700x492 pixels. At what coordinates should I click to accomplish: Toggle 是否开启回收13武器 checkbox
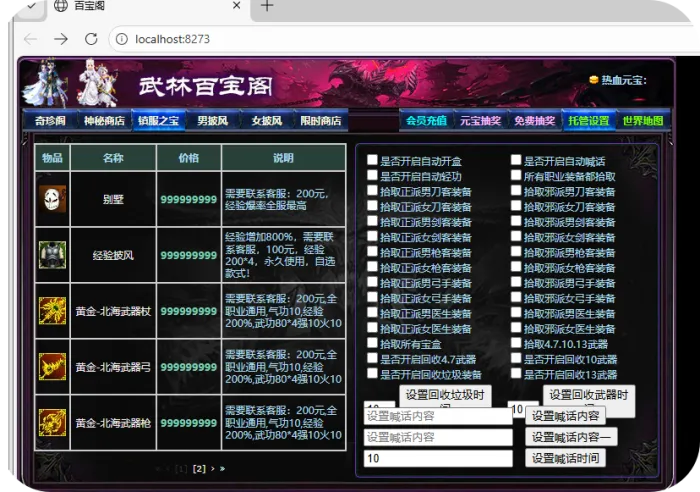(516, 373)
